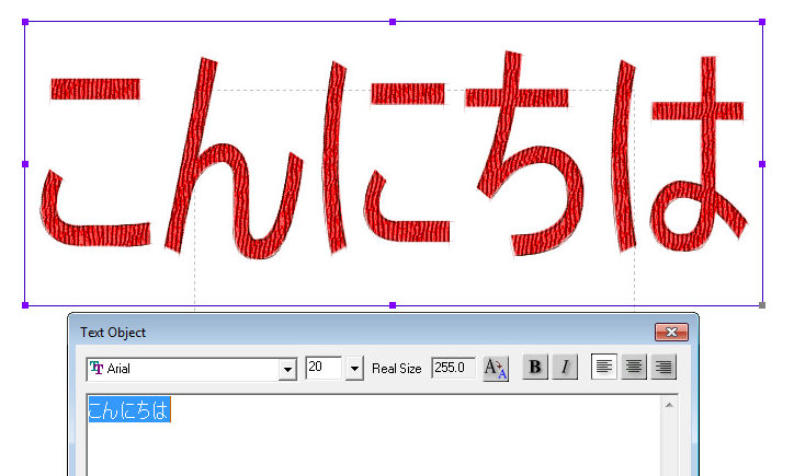Click the highlighted こんにちは text in editor
The width and height of the screenshot is (794, 476).
[x=129, y=410]
